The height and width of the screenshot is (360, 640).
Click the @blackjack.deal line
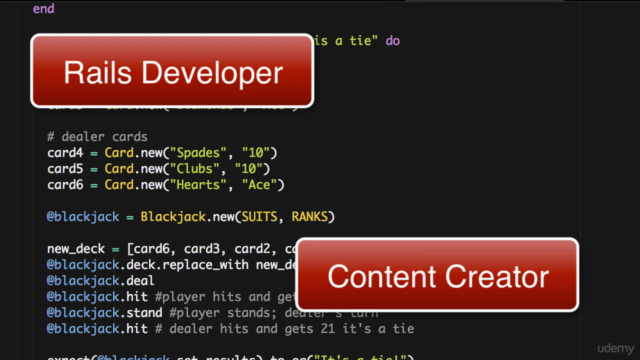point(100,281)
